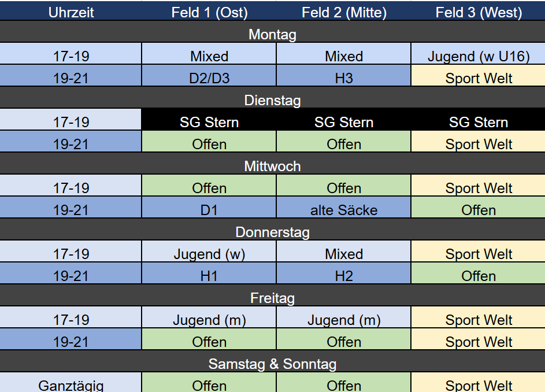Click the Samstag & Sonntag header row
This screenshot has width=545, height=392.
[x=272, y=364]
